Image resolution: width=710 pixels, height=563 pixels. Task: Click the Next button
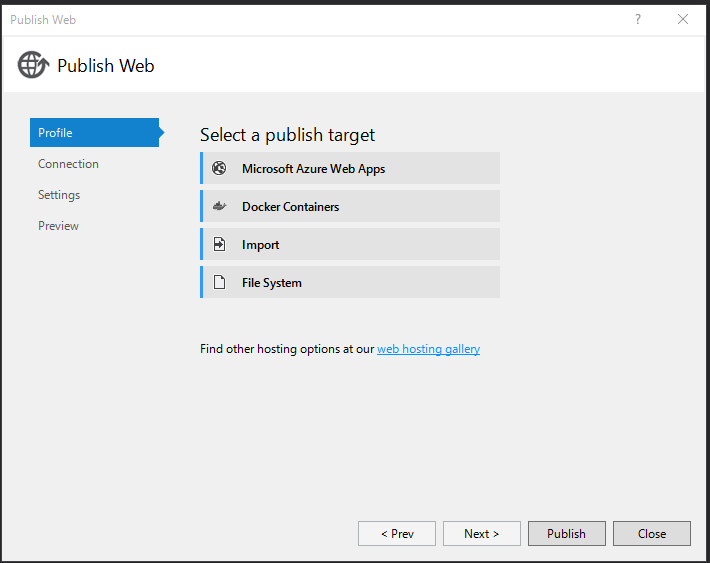pos(482,534)
